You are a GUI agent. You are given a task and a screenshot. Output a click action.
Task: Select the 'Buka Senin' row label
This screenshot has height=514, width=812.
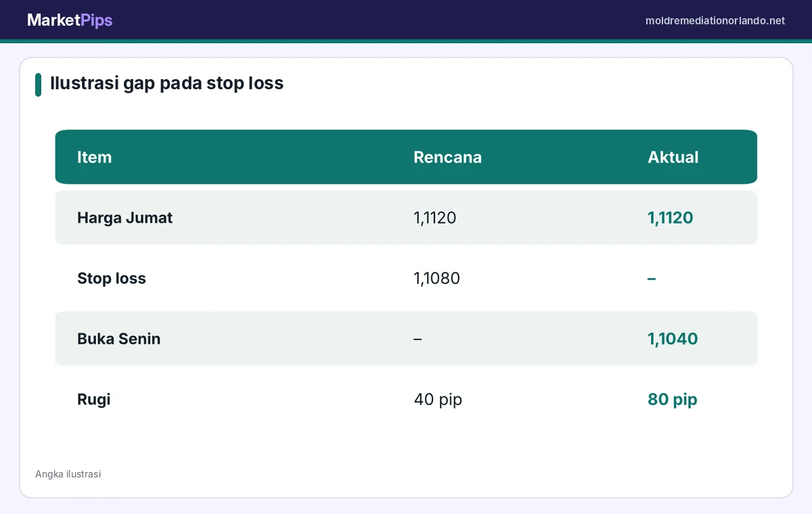(x=119, y=339)
